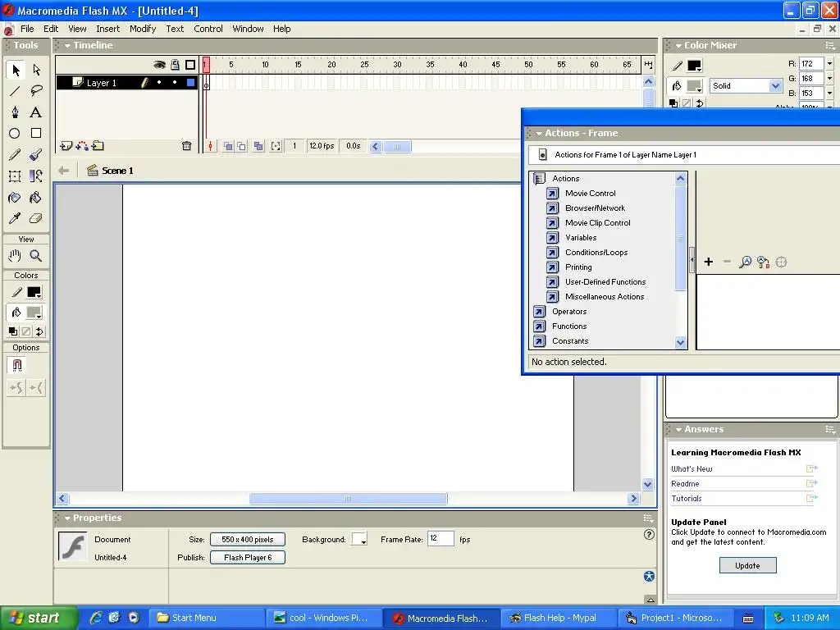840x630 pixels.
Task: Open the Modify menu
Action: tap(143, 29)
